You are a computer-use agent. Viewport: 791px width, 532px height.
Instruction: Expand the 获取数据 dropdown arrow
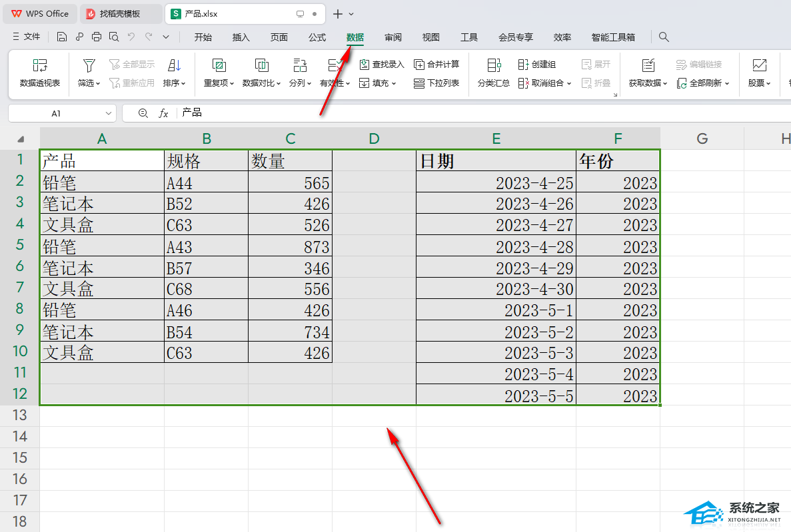(665, 83)
